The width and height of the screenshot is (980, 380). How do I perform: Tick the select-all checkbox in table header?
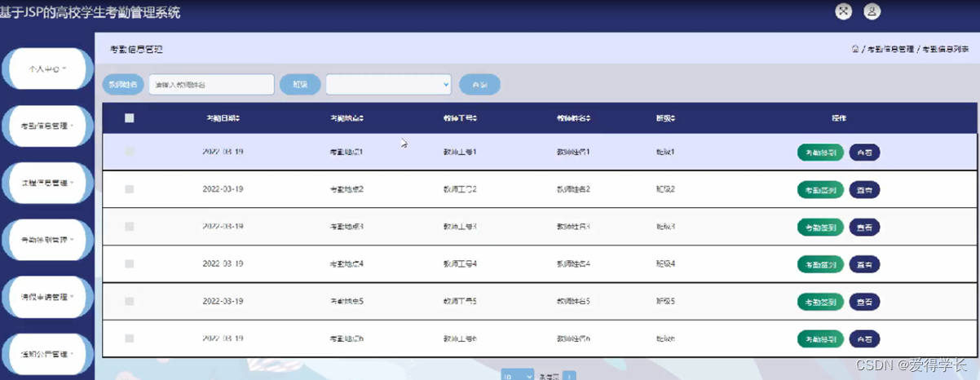coord(129,118)
